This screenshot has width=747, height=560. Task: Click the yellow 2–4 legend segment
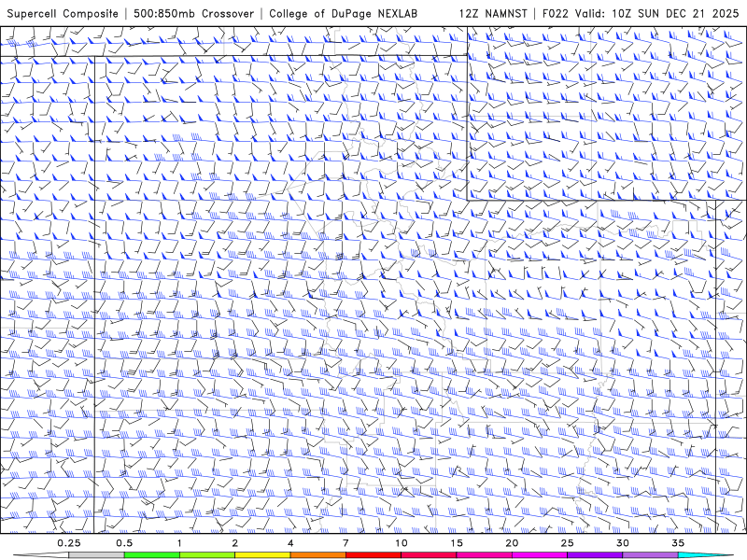[x=262, y=555]
